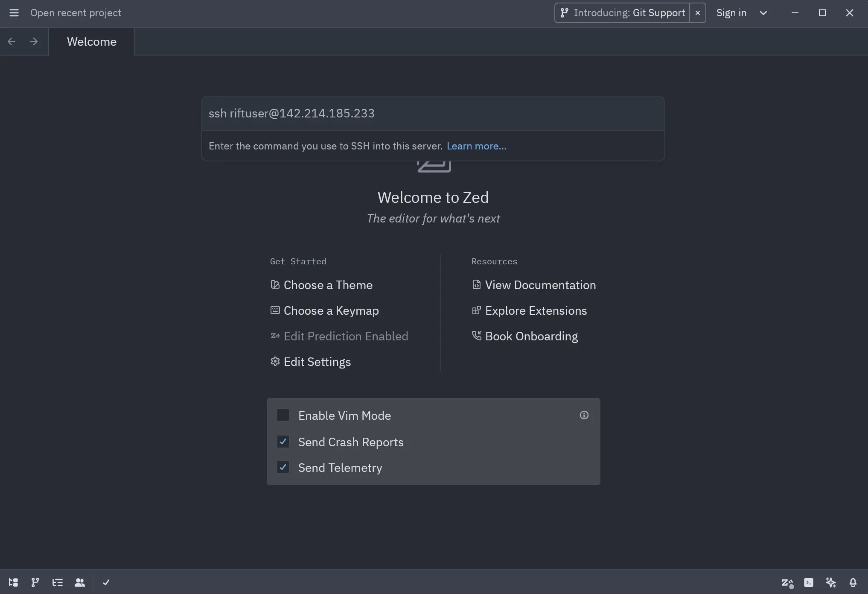
Task: Click the diagnostics checkmark in status bar
Action: 106,582
